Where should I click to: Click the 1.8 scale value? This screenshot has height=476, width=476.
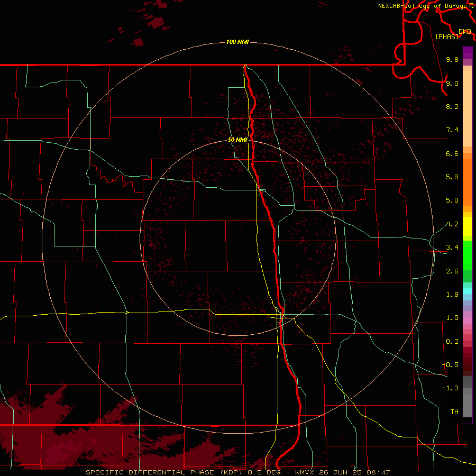tap(452, 295)
